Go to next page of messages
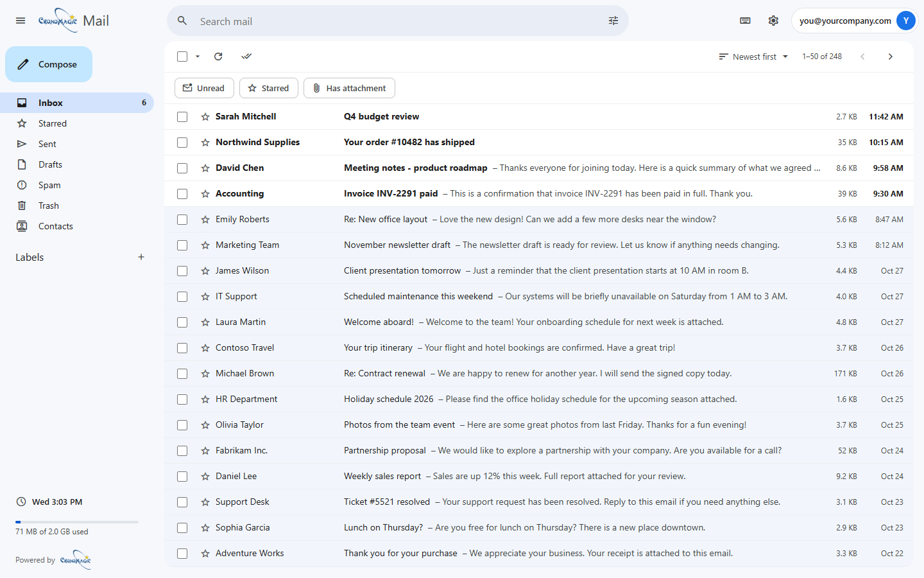This screenshot has width=924, height=578. tap(890, 57)
